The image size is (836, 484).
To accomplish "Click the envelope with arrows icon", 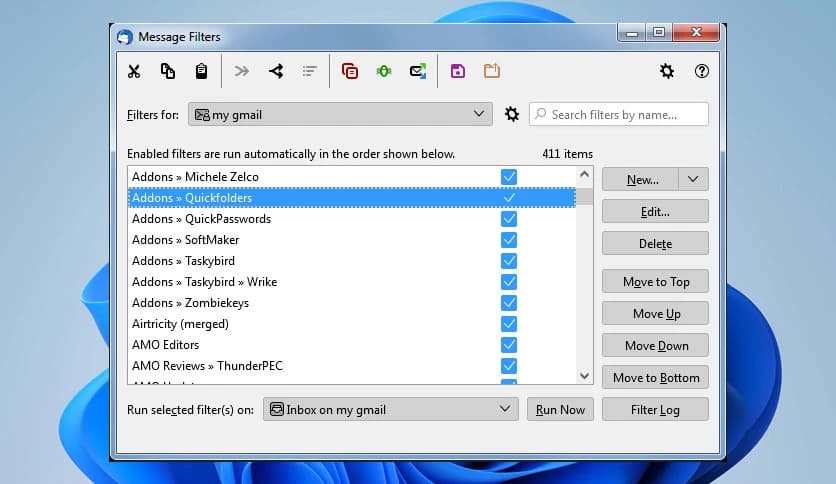I will [x=418, y=71].
